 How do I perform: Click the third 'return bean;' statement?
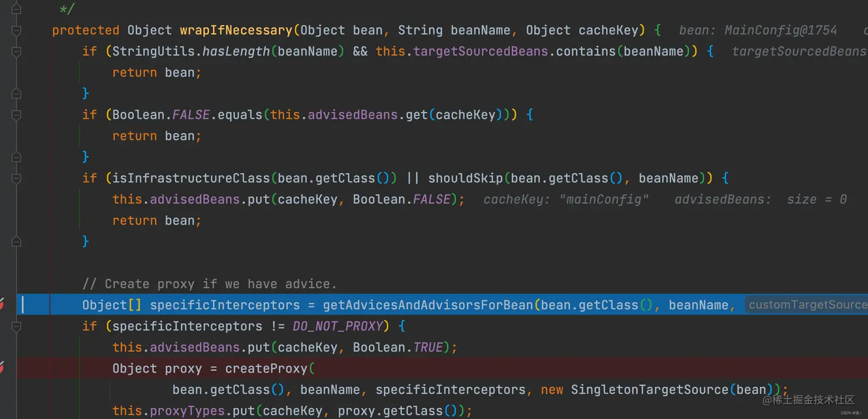(x=157, y=220)
